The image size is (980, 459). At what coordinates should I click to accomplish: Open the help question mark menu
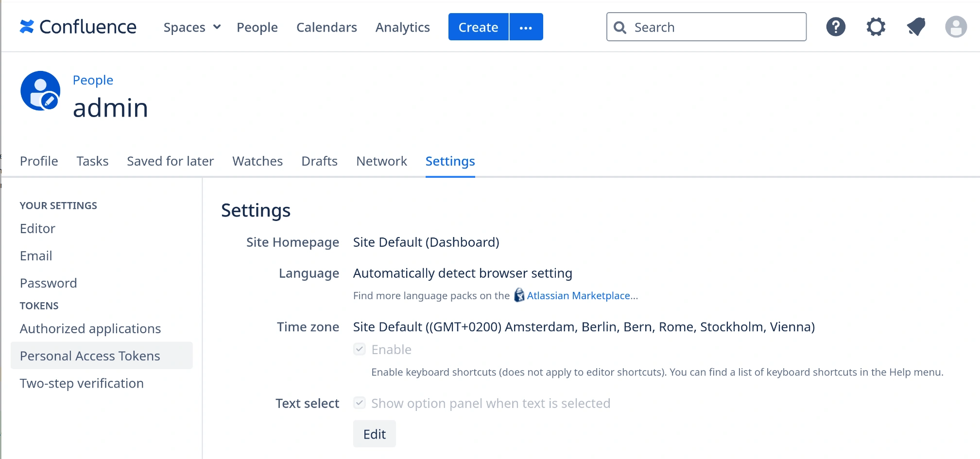[x=836, y=27]
